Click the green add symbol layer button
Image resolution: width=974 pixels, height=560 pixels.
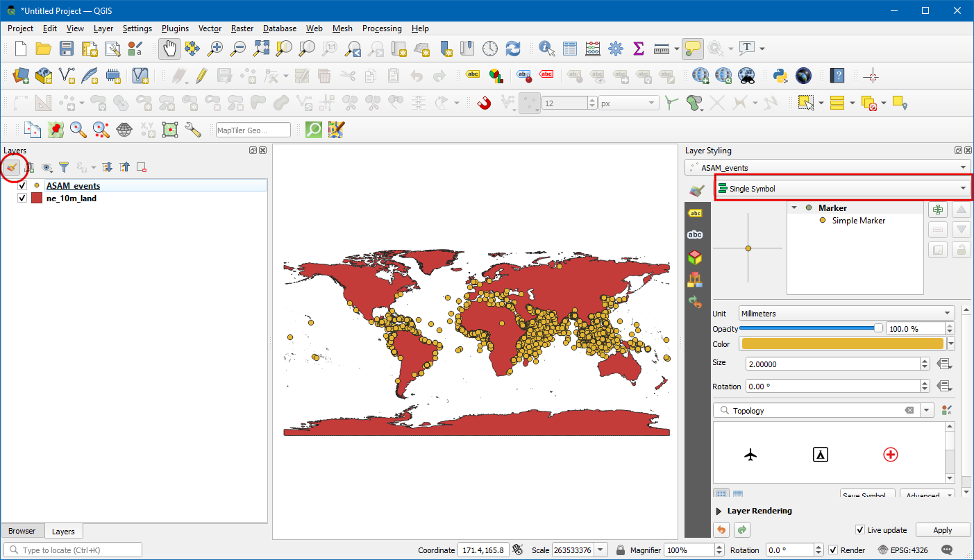[x=938, y=210]
